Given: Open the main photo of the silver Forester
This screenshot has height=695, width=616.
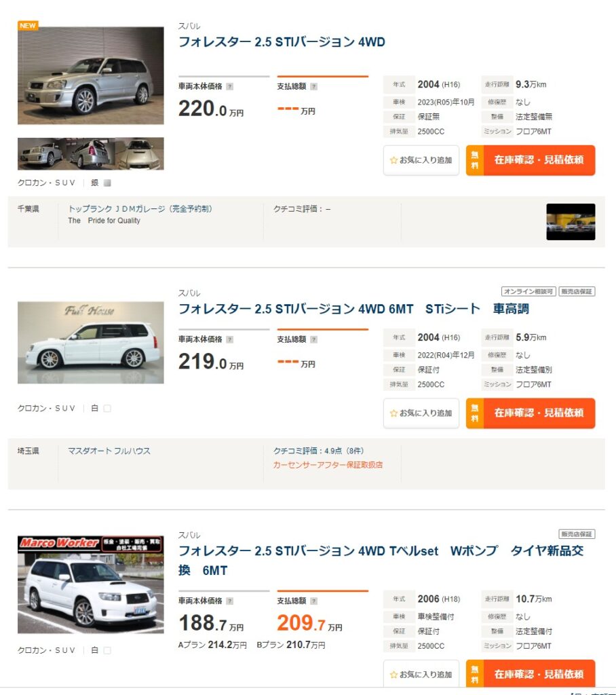Looking at the screenshot, I should click(x=90, y=75).
